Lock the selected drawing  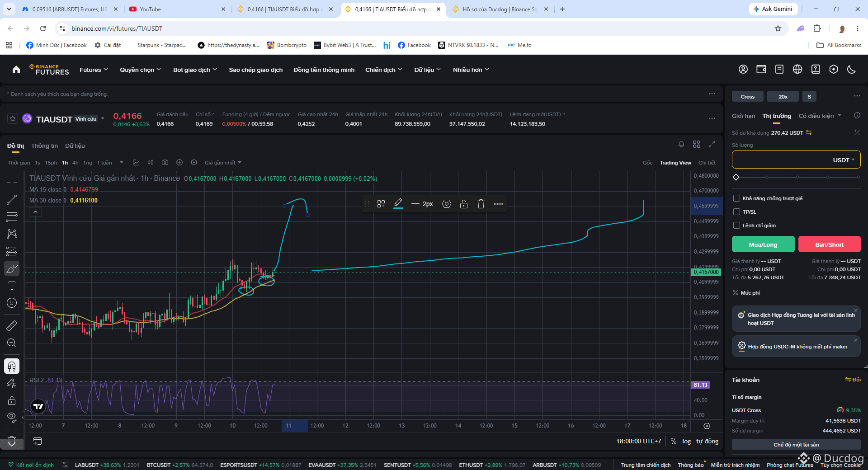point(464,204)
